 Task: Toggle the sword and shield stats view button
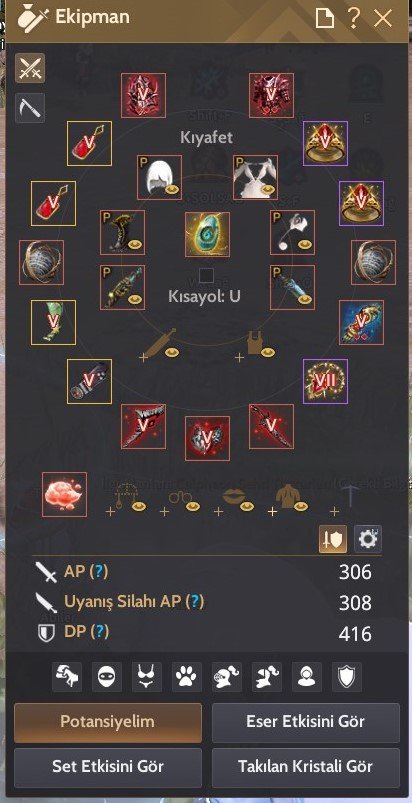pyautogui.click(x=333, y=539)
